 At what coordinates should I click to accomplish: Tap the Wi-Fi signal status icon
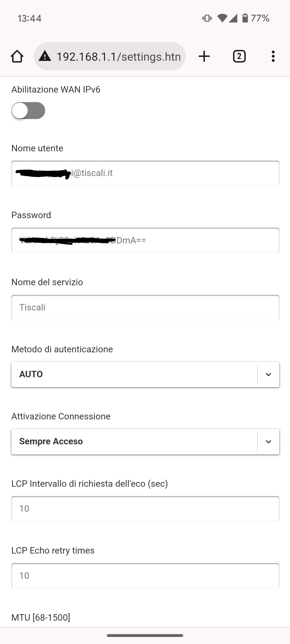(222, 18)
